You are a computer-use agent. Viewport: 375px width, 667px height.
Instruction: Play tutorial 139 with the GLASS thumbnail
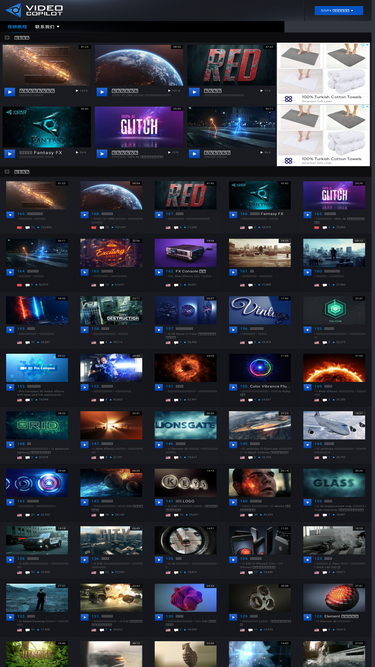tap(307, 502)
